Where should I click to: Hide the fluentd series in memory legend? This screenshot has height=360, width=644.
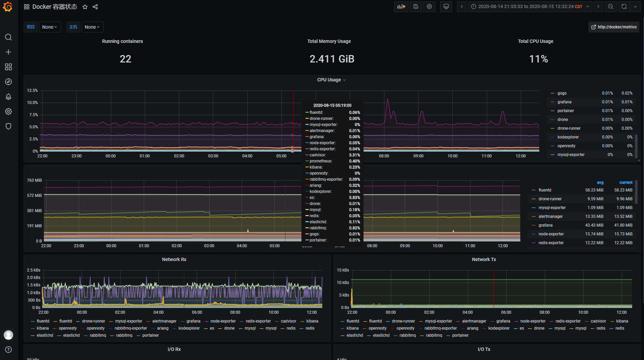coord(544,190)
